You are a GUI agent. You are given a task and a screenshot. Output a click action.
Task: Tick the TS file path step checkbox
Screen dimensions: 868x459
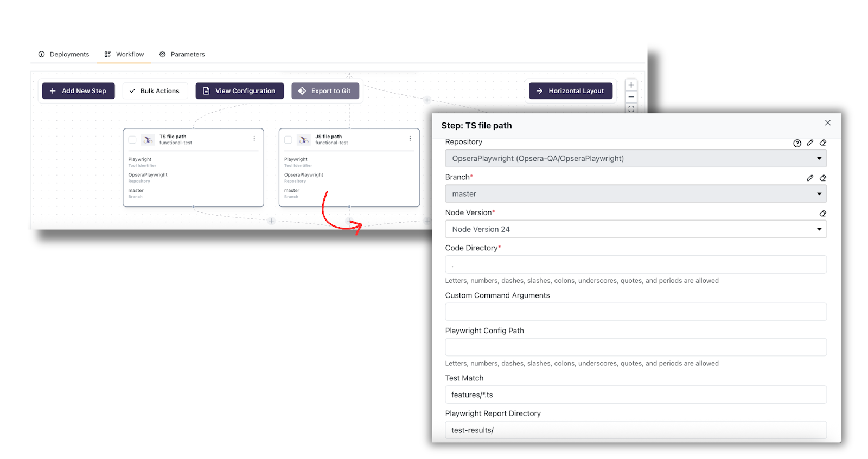point(132,140)
